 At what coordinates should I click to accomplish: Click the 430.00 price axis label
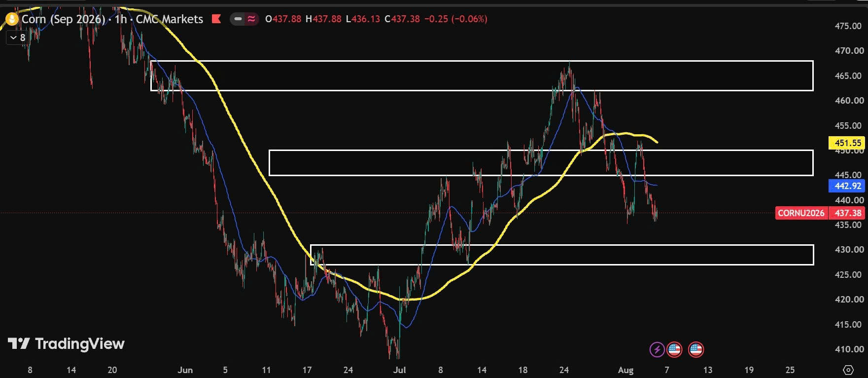point(849,250)
